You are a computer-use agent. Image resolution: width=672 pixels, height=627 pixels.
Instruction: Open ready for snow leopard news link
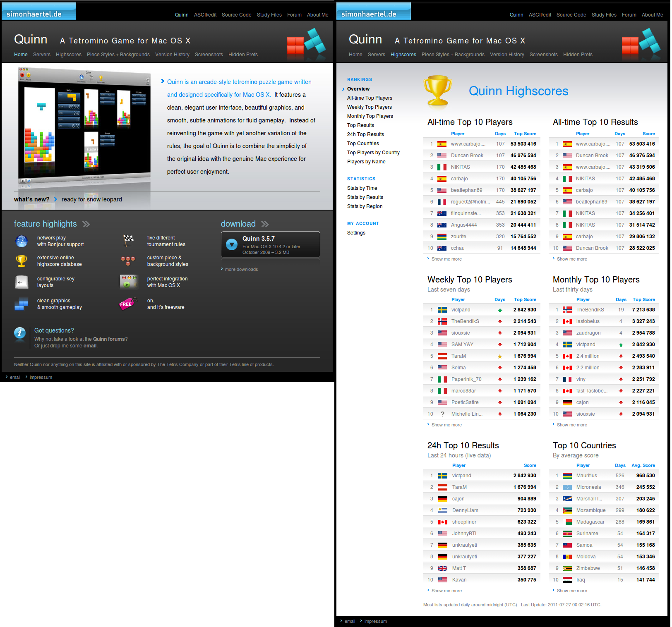(92, 199)
